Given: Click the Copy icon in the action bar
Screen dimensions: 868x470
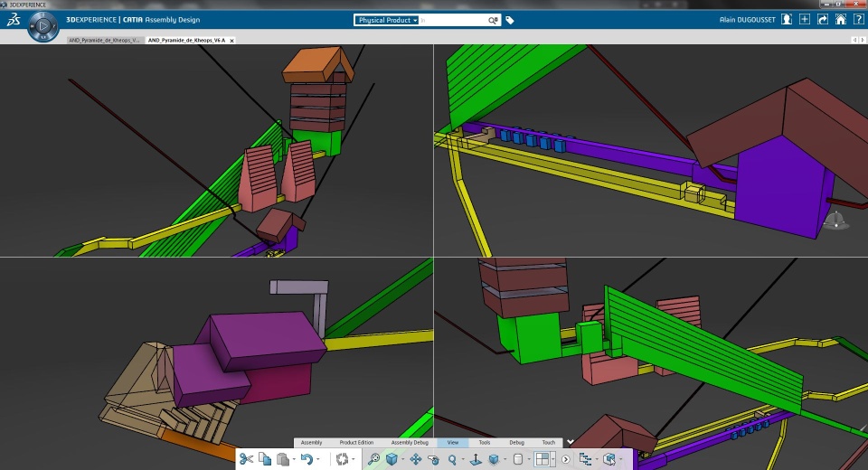Looking at the screenshot, I should click(x=265, y=459).
